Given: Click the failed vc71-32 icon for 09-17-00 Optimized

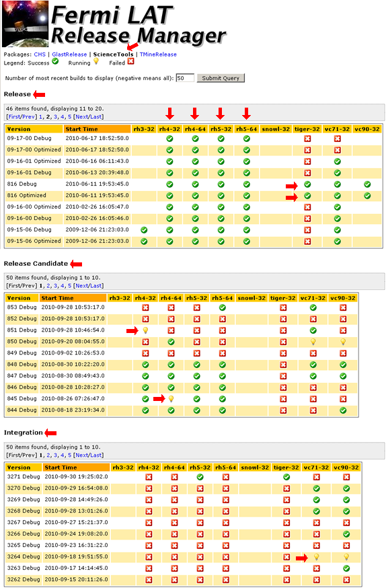Looking at the screenshot, I should [x=338, y=151].
